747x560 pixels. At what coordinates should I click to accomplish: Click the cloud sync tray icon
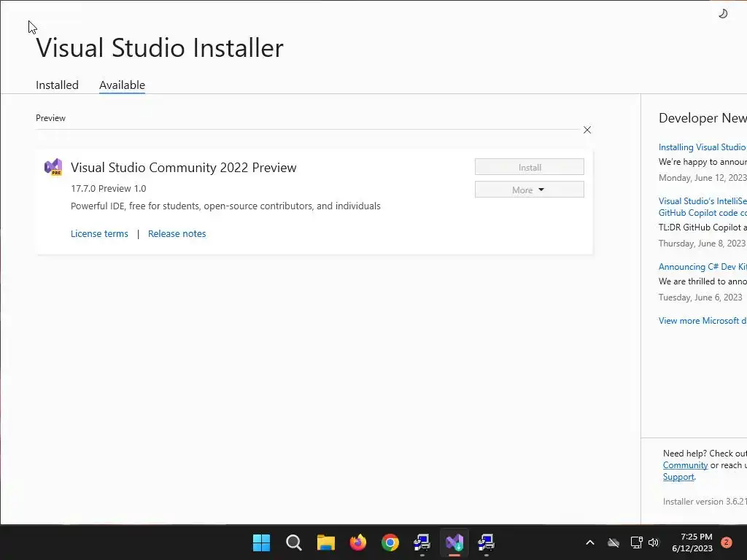point(613,542)
